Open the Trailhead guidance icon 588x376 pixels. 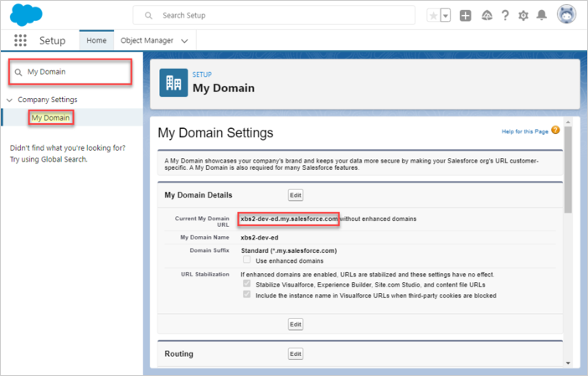486,16
